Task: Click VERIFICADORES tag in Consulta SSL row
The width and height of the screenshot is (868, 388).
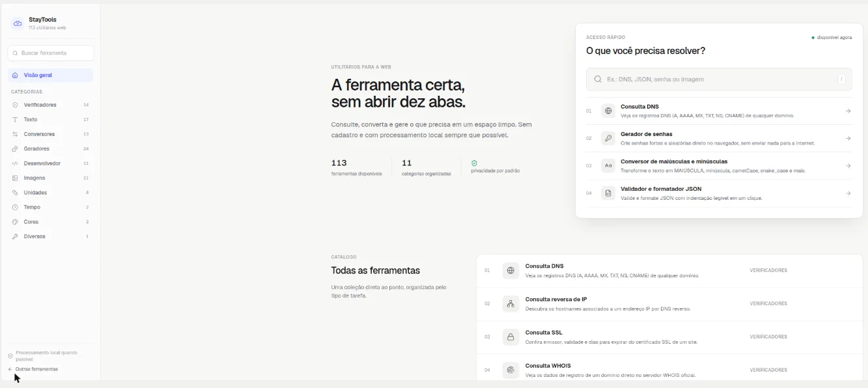Action: click(x=768, y=337)
